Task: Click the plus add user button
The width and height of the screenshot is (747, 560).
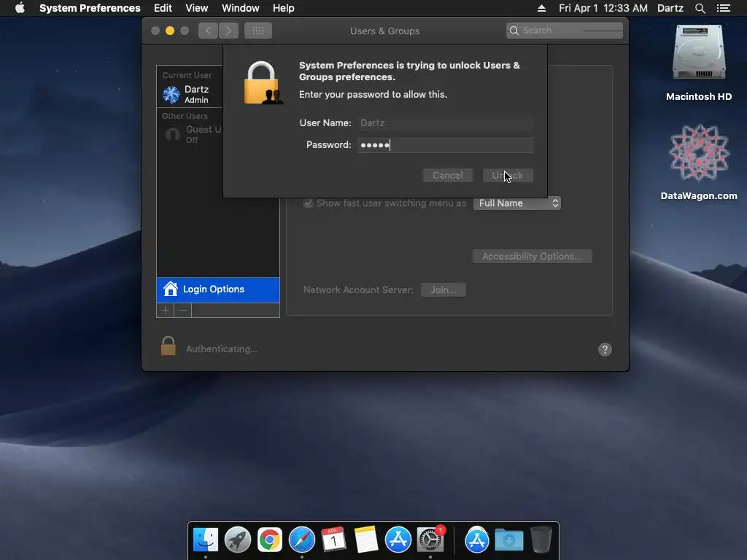Action: click(166, 311)
